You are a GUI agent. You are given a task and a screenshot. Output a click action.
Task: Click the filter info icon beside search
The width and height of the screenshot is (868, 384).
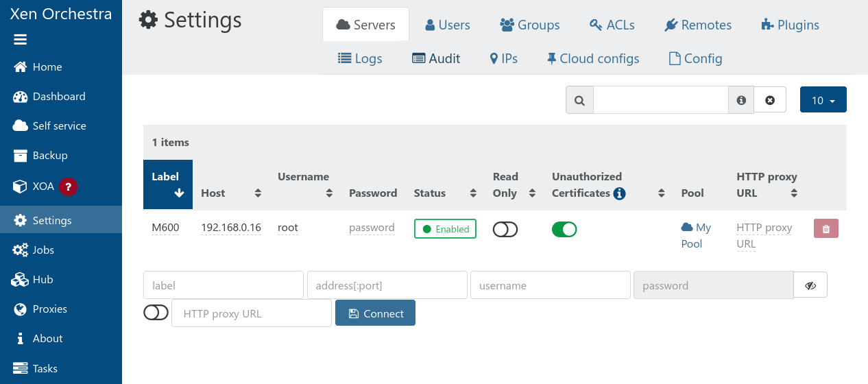741,100
